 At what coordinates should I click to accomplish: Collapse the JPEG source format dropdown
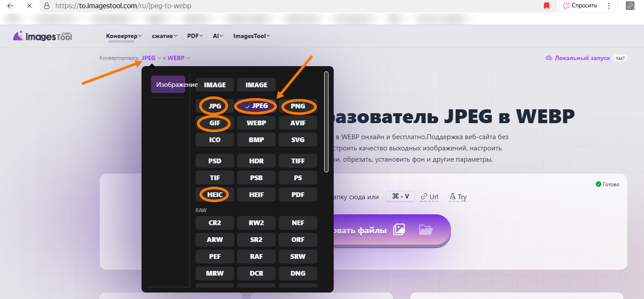point(151,58)
